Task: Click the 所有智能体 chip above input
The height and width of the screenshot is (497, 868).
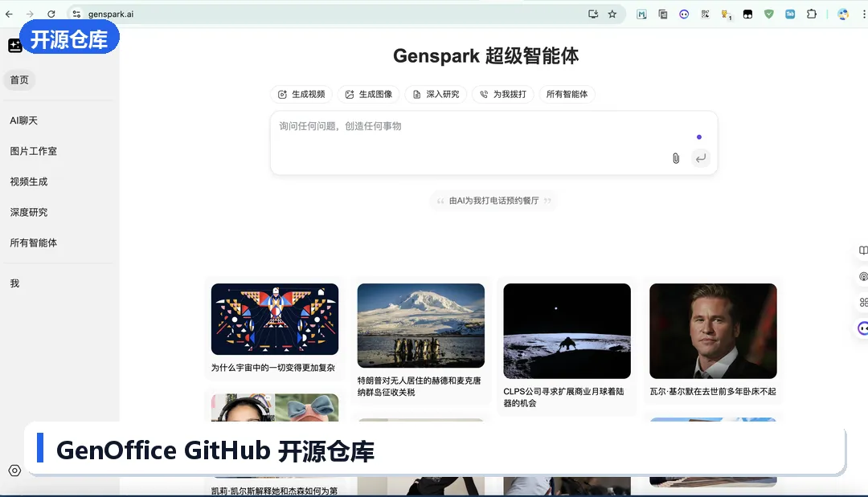Action: pyautogui.click(x=567, y=95)
